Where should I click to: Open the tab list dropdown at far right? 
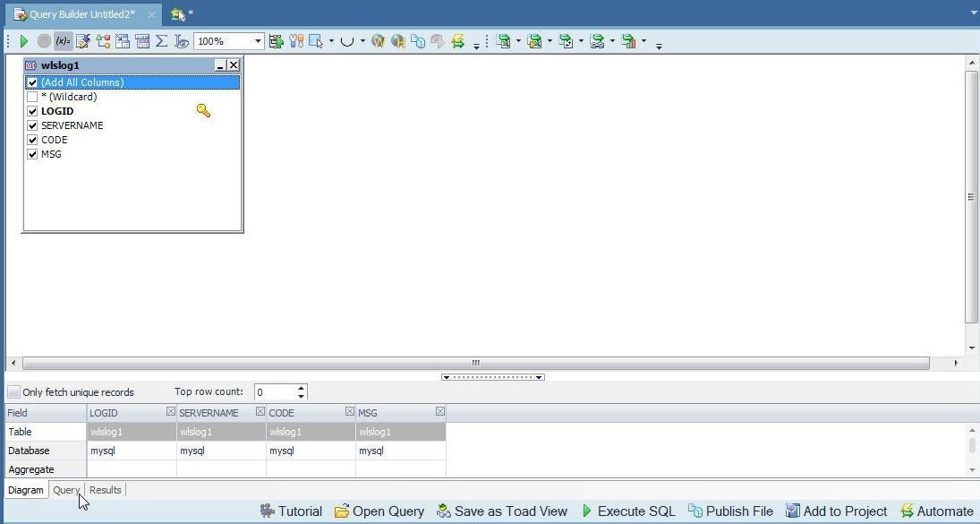click(x=973, y=12)
